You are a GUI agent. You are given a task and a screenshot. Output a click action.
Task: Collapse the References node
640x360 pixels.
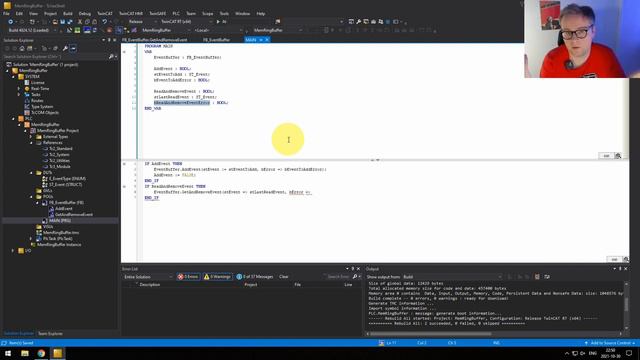[31, 143]
